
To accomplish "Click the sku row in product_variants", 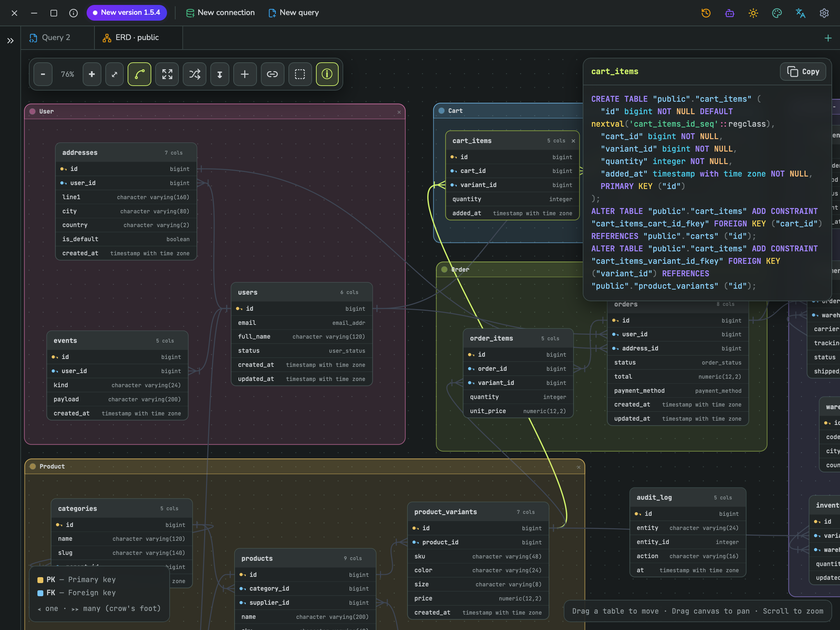I will point(478,556).
